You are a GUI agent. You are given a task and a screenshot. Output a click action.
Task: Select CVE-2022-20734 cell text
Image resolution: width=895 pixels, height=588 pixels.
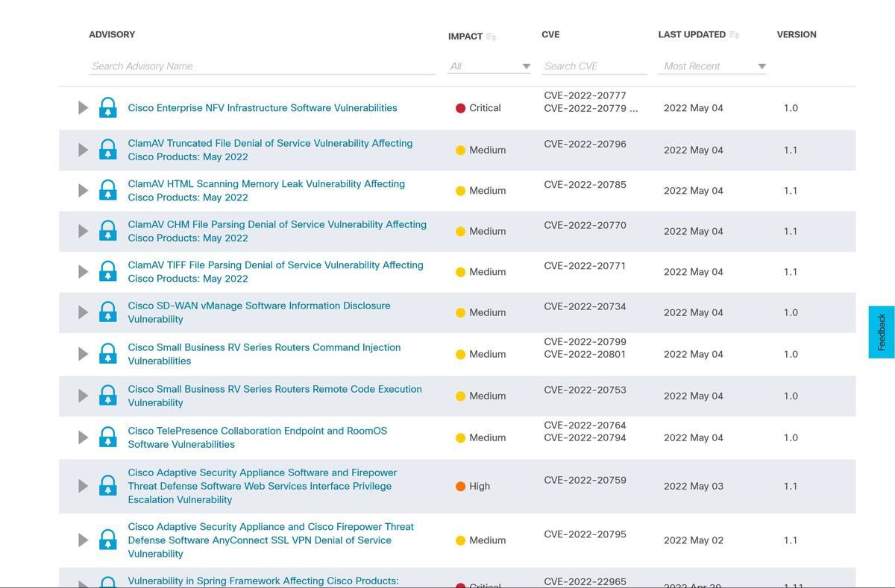(x=585, y=306)
